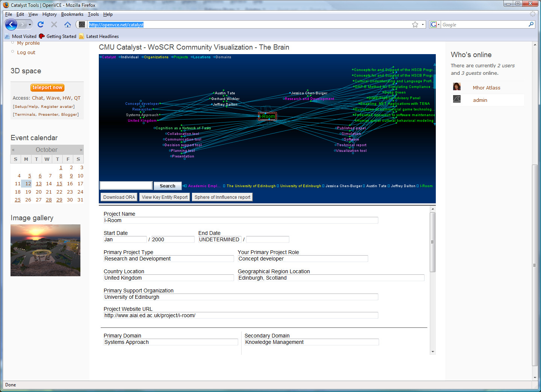Go to next calendar month arrow
The height and width of the screenshot is (392, 541).
[x=81, y=150]
